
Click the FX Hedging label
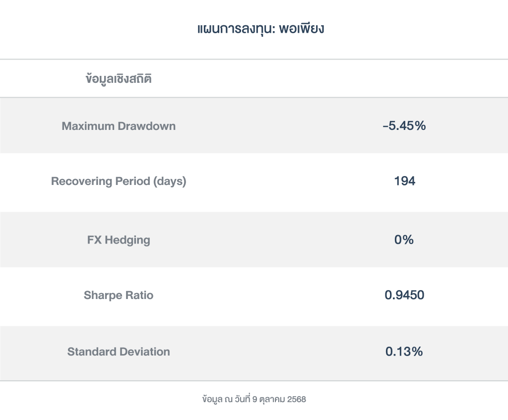[x=119, y=240]
